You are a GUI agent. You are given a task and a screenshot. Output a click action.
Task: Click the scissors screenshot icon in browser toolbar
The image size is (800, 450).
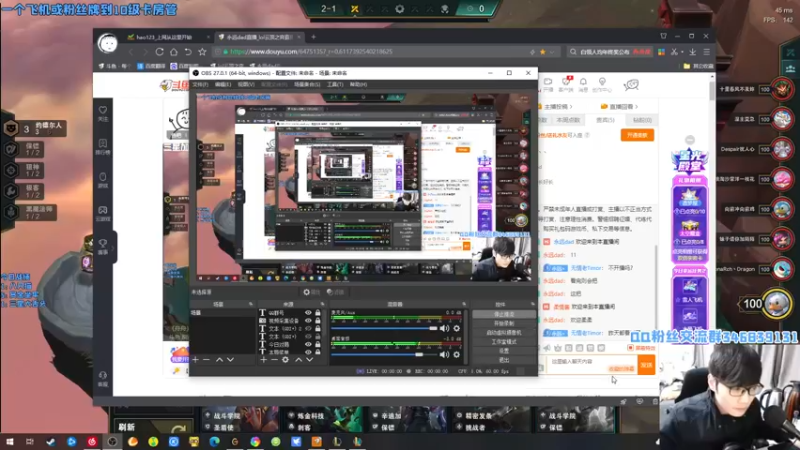click(674, 52)
